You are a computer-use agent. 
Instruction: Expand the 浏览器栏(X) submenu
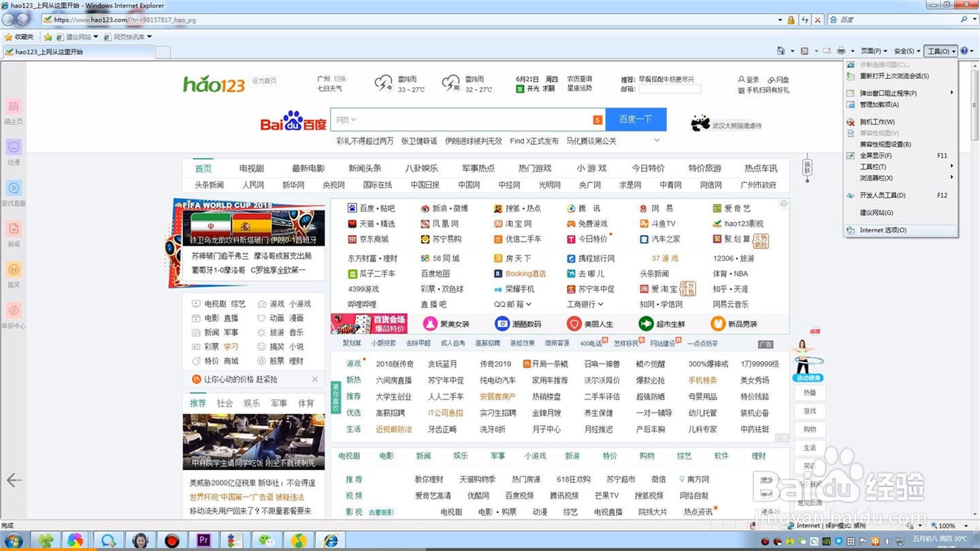pos(900,178)
